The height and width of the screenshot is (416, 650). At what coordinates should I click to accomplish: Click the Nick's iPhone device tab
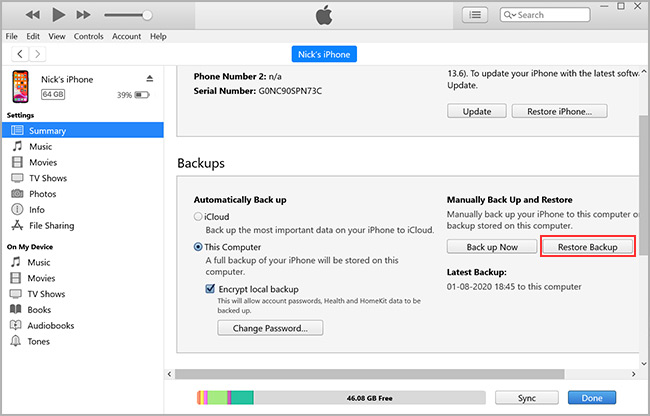[x=324, y=54]
